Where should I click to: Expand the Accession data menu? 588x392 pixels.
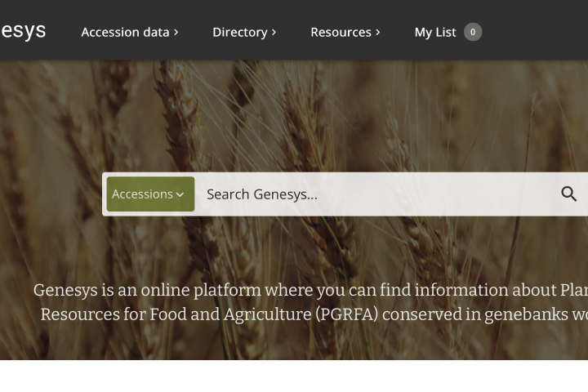pos(125,32)
